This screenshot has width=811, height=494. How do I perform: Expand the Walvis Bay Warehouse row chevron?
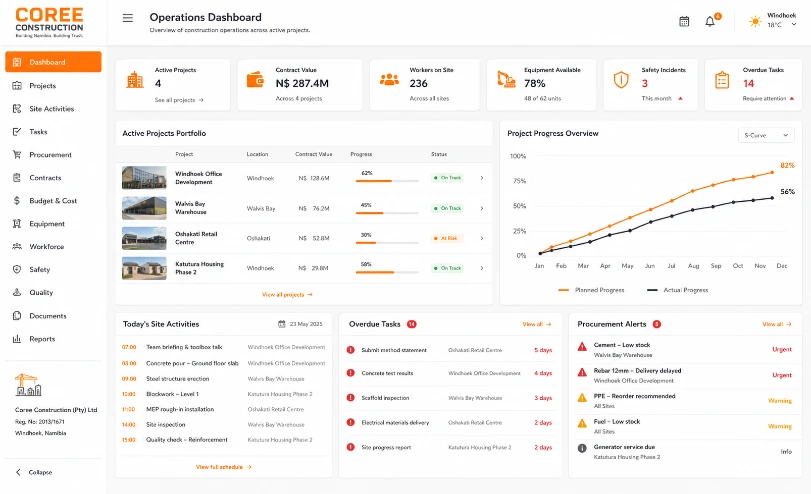(482, 208)
